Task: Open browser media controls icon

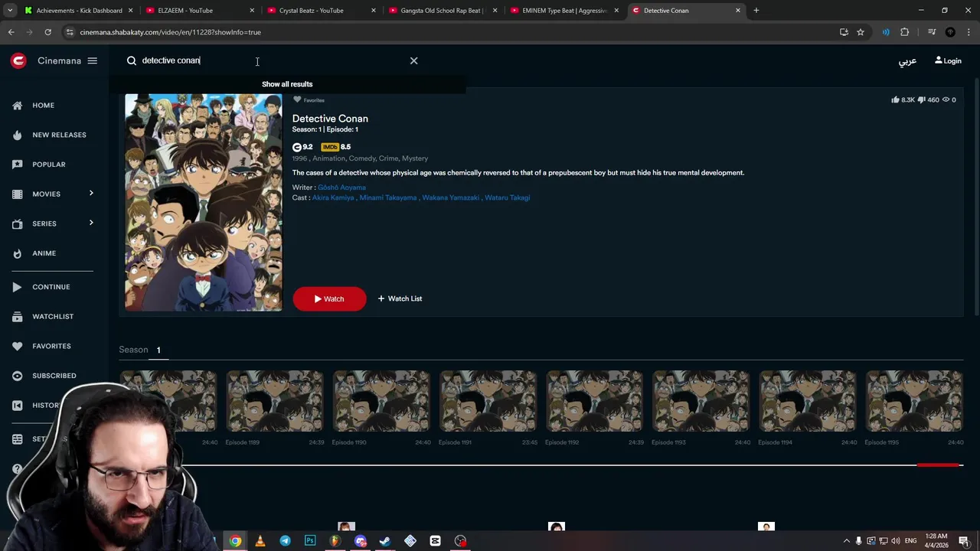Action: tap(932, 32)
